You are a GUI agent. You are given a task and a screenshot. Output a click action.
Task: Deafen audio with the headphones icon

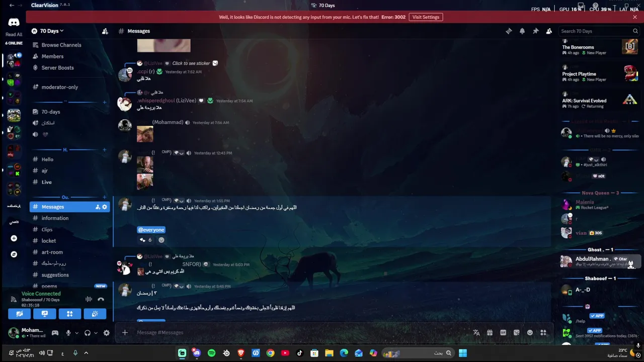(x=88, y=333)
